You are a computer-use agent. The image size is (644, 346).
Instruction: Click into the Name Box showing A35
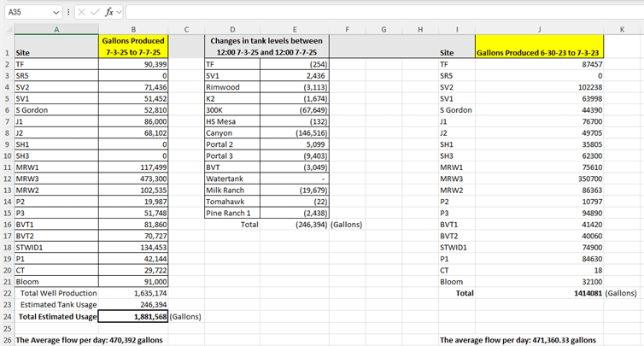coord(26,13)
